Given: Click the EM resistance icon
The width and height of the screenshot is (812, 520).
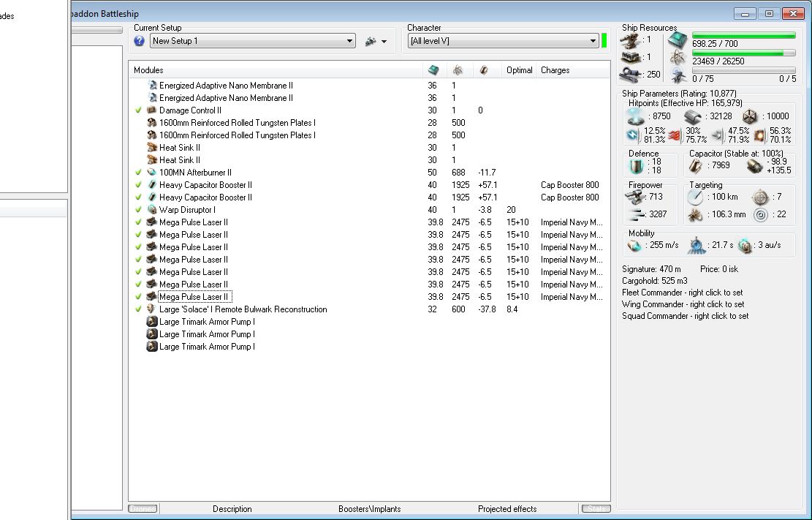Looking at the screenshot, I should click(634, 135).
